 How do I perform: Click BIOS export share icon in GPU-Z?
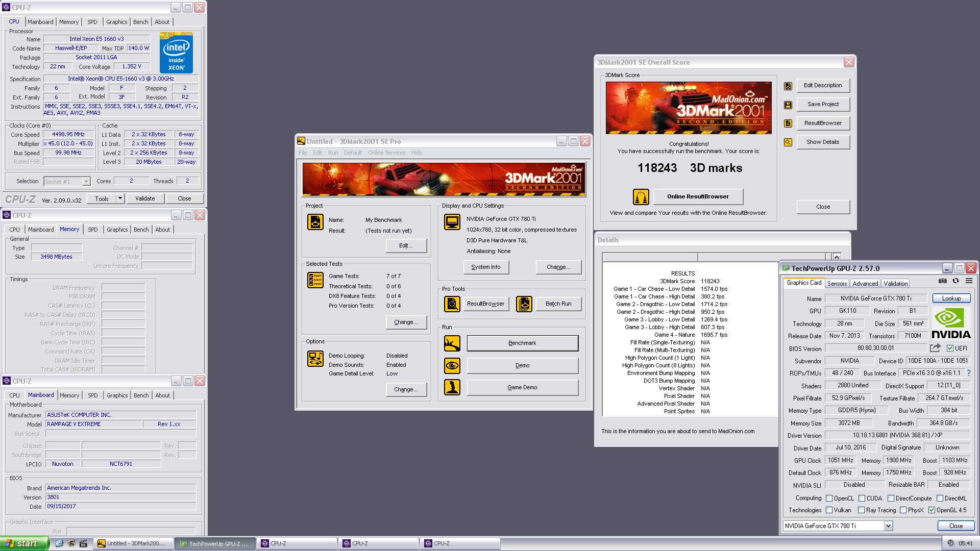pos(935,348)
